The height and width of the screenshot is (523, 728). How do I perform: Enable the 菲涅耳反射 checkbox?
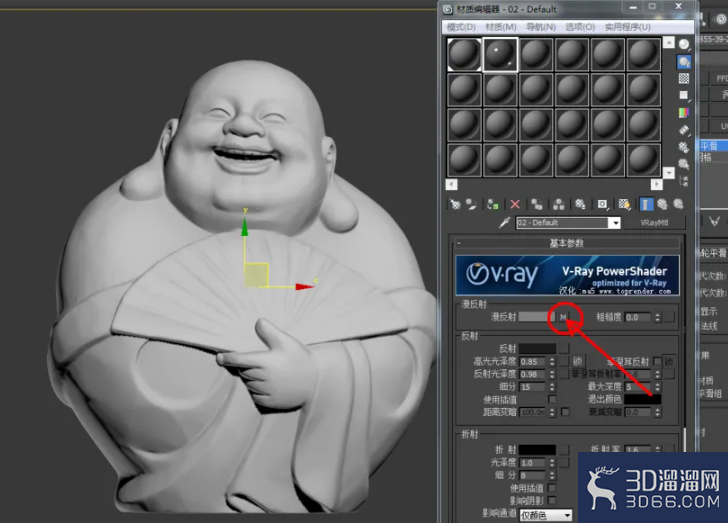(x=657, y=361)
